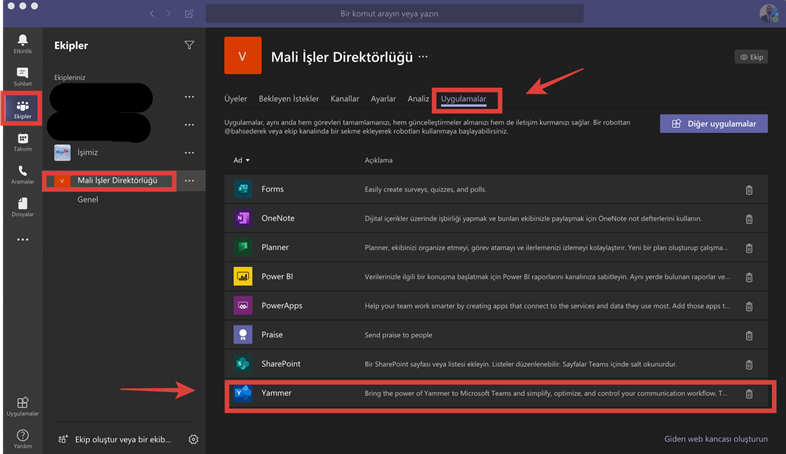Image resolution: width=786 pixels, height=454 pixels.
Task: Open more options next to team title
Action: [x=423, y=57]
